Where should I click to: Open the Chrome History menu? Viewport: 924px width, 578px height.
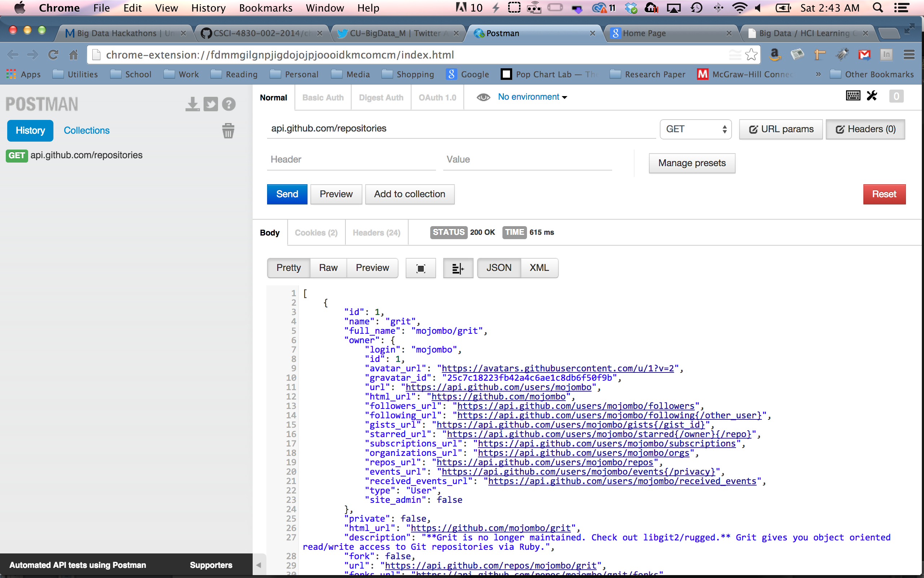[x=209, y=8]
